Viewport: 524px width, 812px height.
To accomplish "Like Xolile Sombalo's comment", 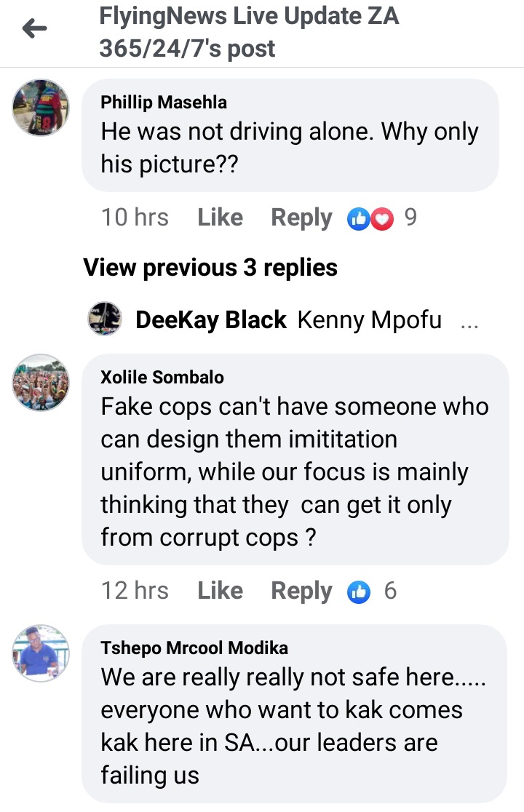I will point(220,591).
